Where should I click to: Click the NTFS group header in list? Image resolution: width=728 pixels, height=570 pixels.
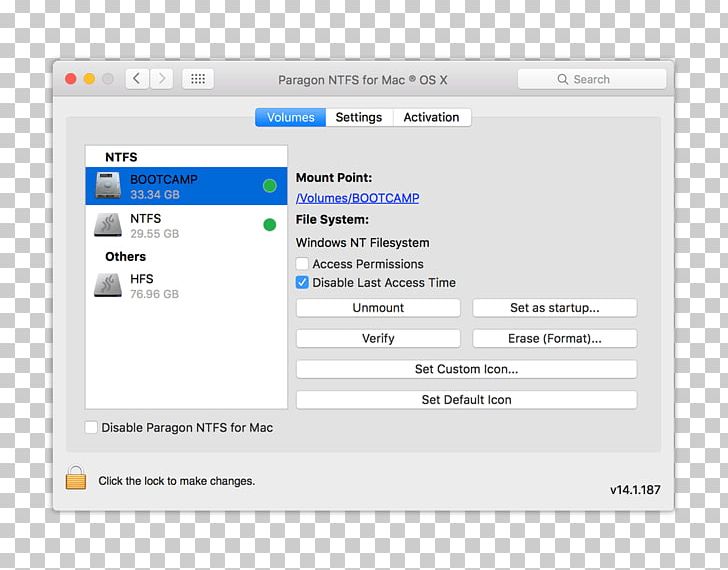(121, 157)
